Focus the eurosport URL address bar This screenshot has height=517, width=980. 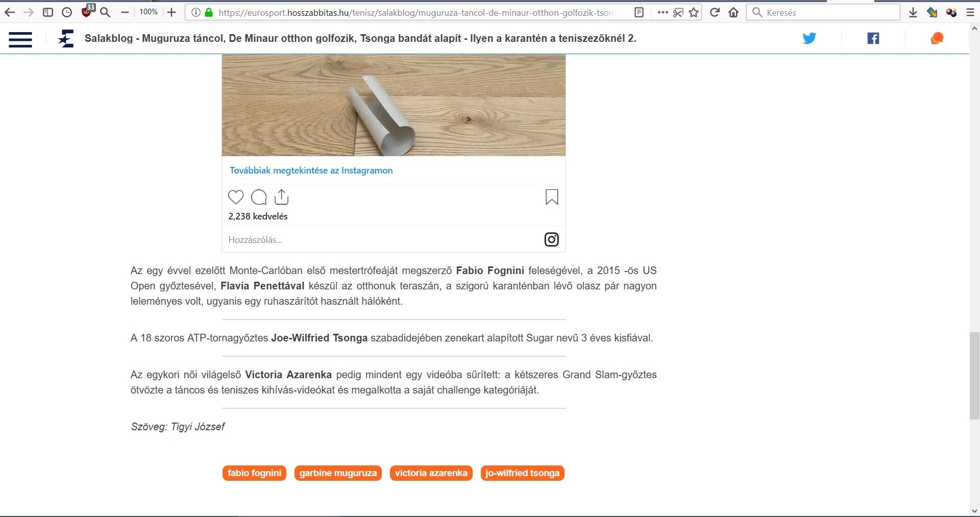click(x=416, y=12)
